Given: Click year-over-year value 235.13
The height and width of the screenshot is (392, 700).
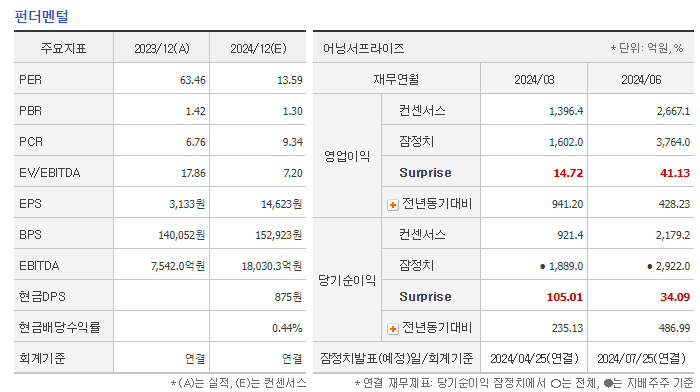Looking at the screenshot, I should pyautogui.click(x=567, y=328).
